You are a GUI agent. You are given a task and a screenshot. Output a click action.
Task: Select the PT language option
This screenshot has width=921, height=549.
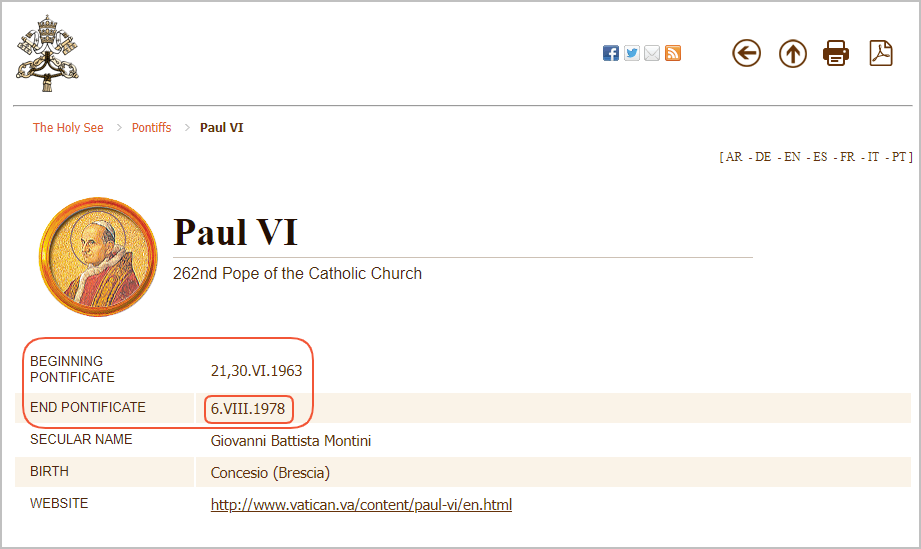coord(899,157)
